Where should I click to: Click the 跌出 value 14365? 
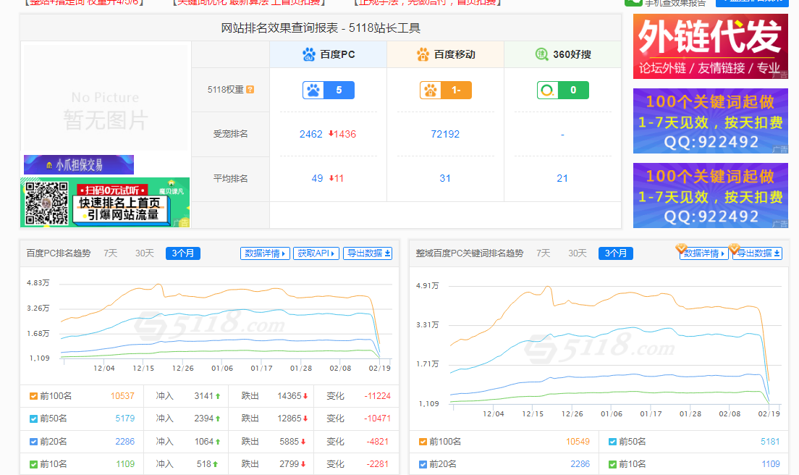(289, 396)
